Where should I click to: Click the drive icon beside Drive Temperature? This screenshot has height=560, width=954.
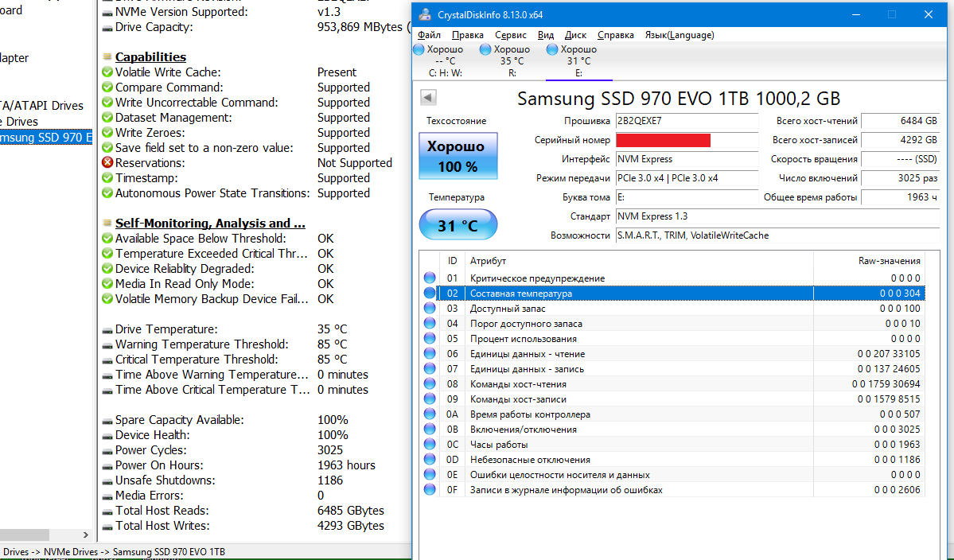click(107, 330)
